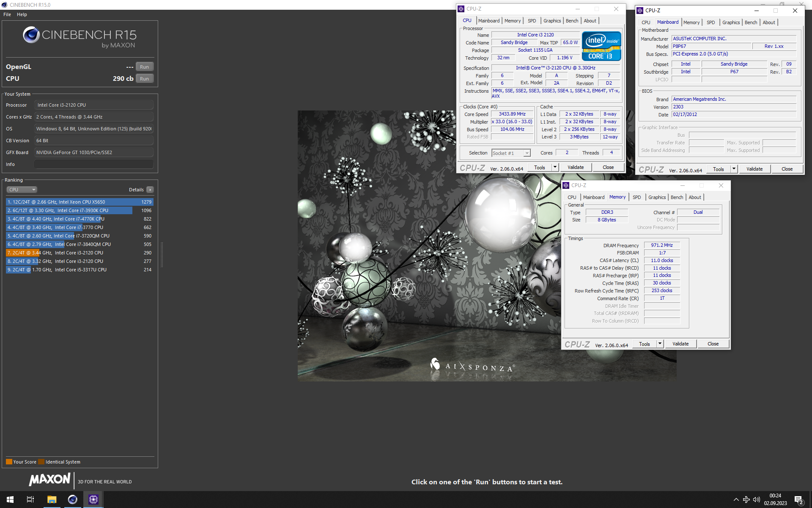Open CPU tab in CPU-Z Mainboard window
The image size is (812, 508).
tap(646, 22)
